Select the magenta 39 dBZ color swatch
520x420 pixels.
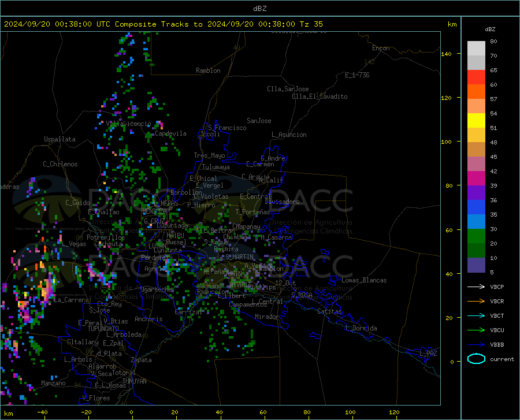(x=476, y=179)
